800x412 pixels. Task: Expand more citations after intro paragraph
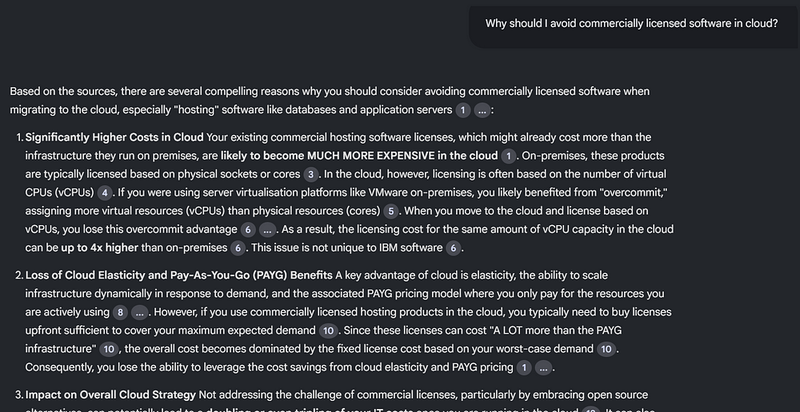pos(482,110)
